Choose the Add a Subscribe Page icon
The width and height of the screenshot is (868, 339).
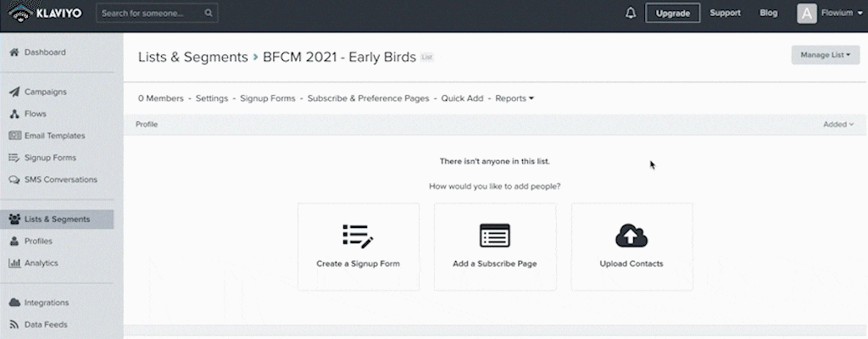click(x=495, y=236)
